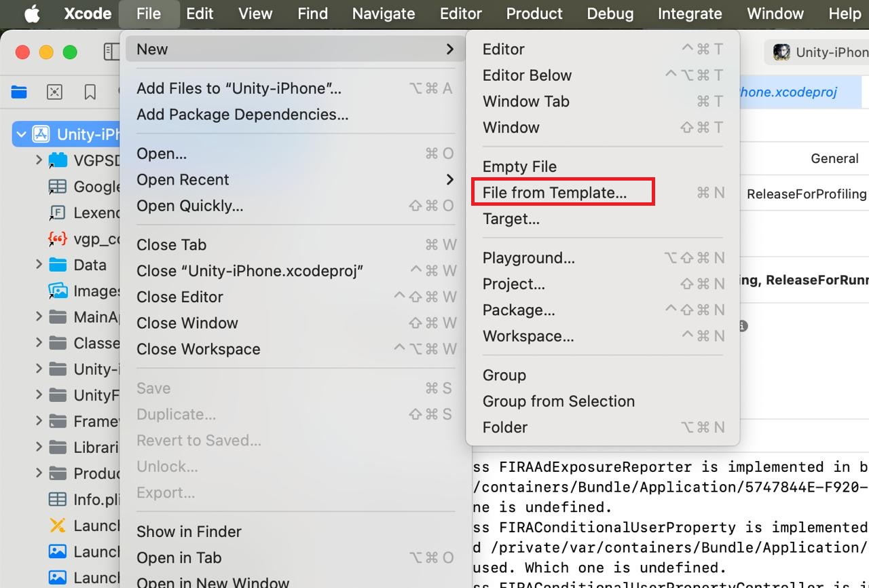Open the Open Recent submenu
This screenshot has width=869, height=588.
tap(183, 179)
